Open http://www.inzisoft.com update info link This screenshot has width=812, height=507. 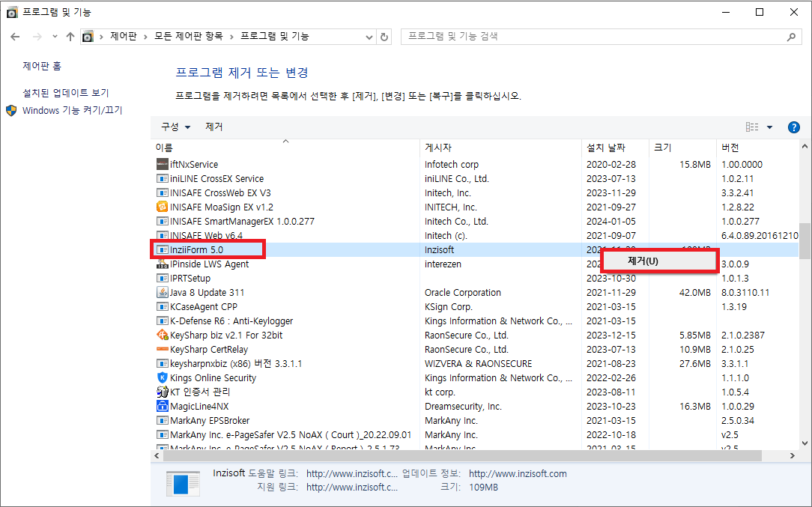coord(518,474)
